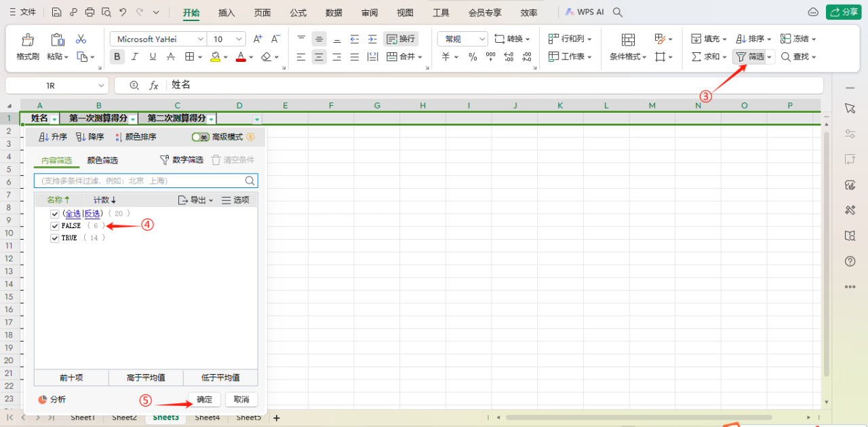Select the Sheet4 worksheet tab

(208, 417)
